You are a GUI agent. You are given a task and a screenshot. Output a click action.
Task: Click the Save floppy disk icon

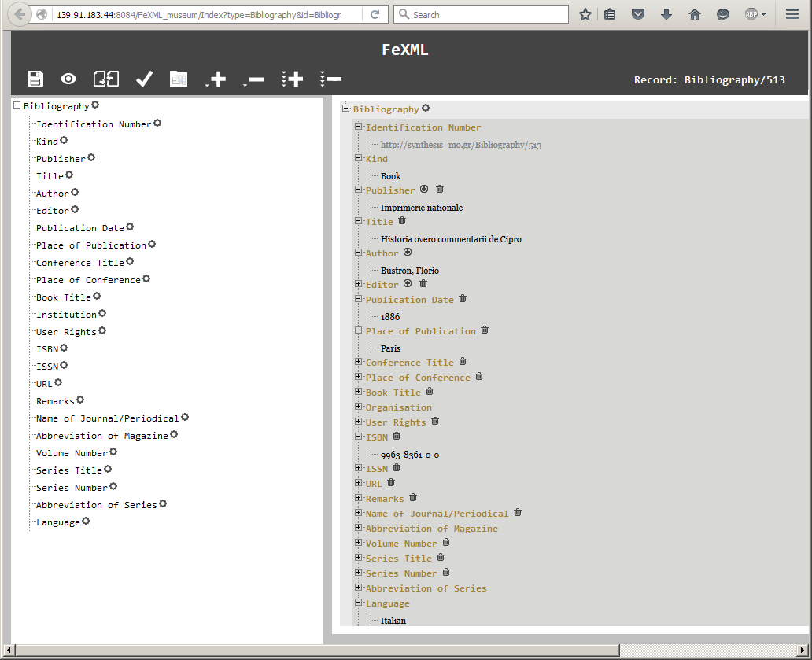point(35,79)
